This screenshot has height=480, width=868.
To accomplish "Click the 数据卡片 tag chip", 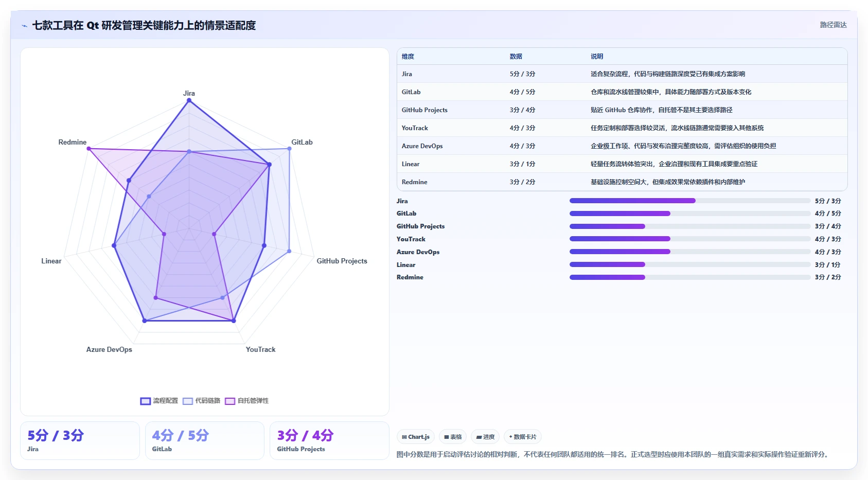I will click(x=523, y=437).
